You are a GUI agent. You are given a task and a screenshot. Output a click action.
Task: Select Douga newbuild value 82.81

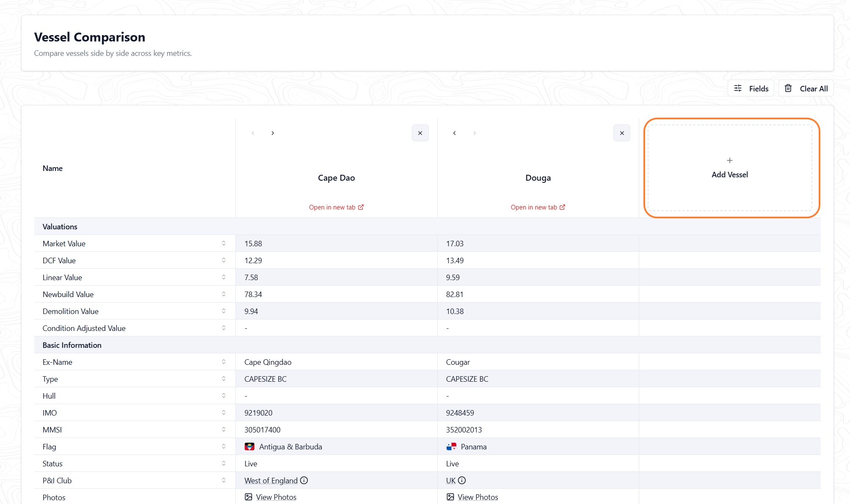tap(455, 295)
